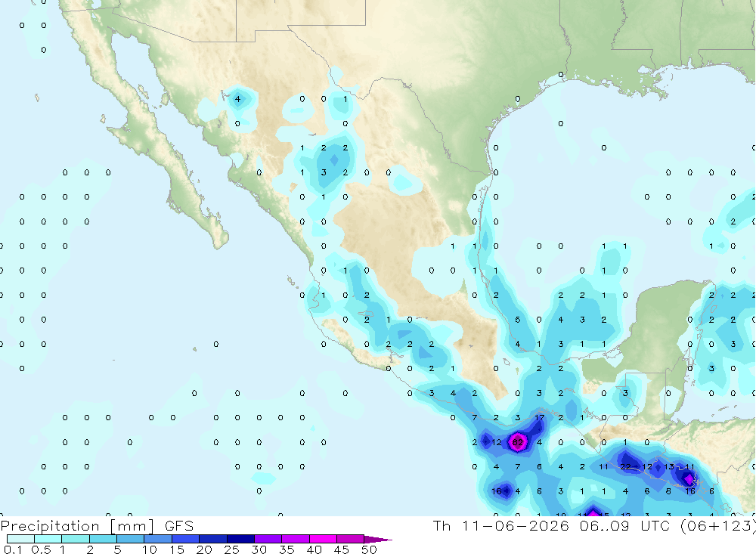The image size is (756, 554).
Task: Click the '25' legend scale label
Action: (x=231, y=549)
